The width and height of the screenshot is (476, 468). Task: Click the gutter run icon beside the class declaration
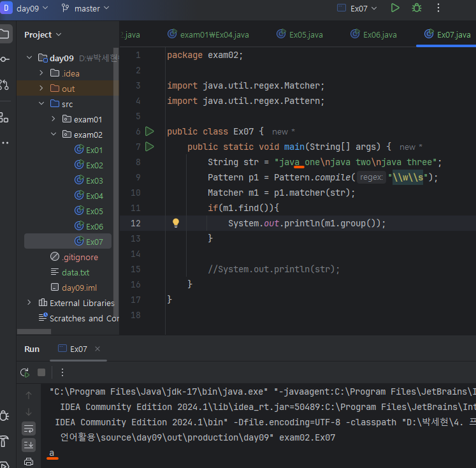tap(150, 131)
